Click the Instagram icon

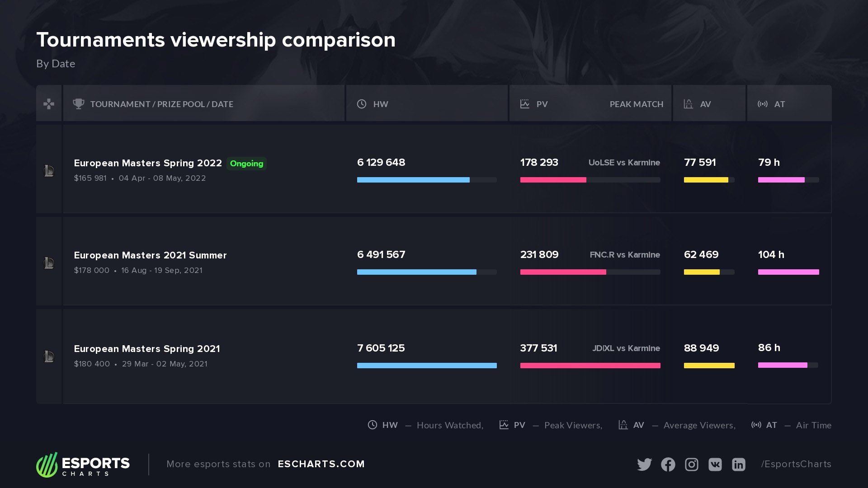tap(691, 465)
